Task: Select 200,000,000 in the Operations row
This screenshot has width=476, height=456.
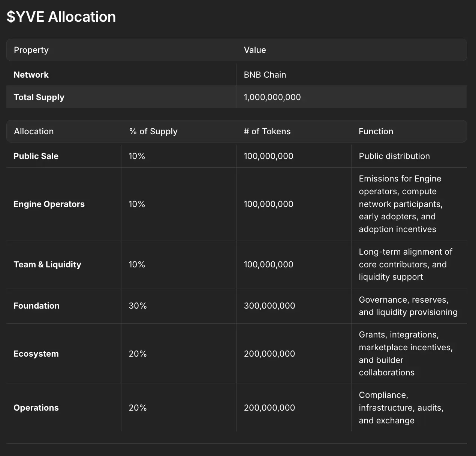Action: point(269,408)
